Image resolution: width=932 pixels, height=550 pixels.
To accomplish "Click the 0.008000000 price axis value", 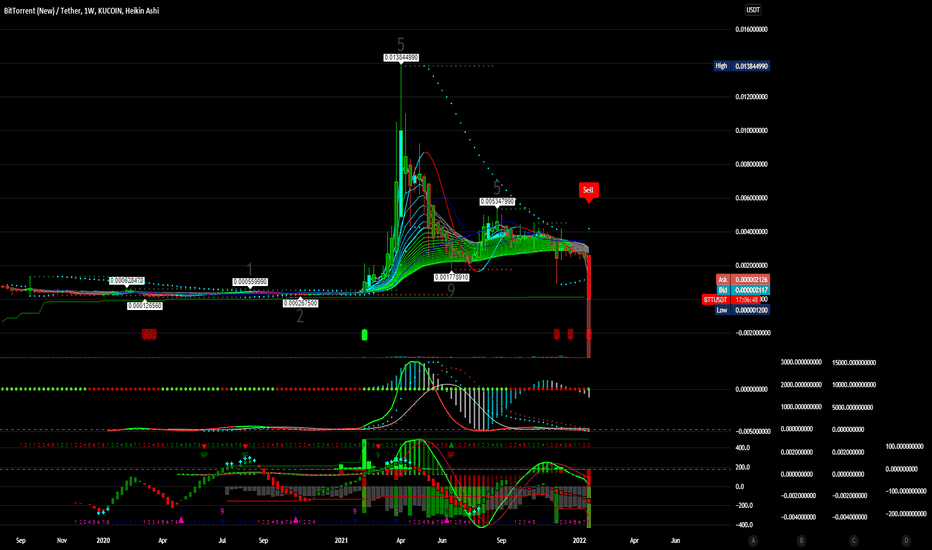I will [751, 164].
